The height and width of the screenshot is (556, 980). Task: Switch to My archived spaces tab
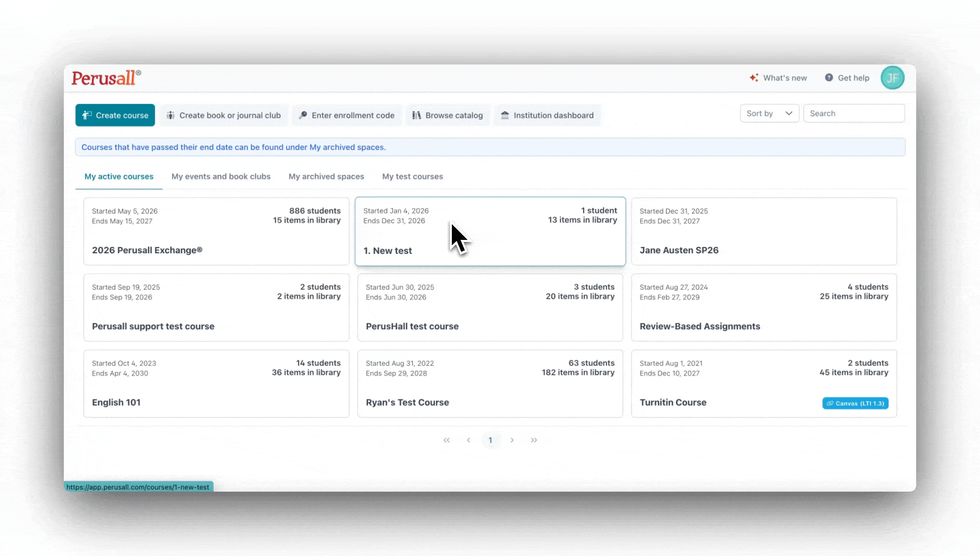click(x=326, y=177)
